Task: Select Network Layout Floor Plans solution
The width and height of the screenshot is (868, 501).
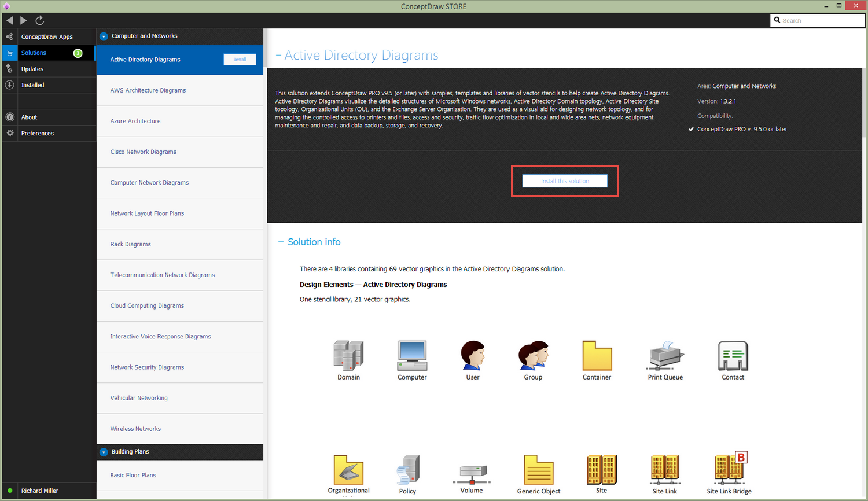Action: coord(180,213)
